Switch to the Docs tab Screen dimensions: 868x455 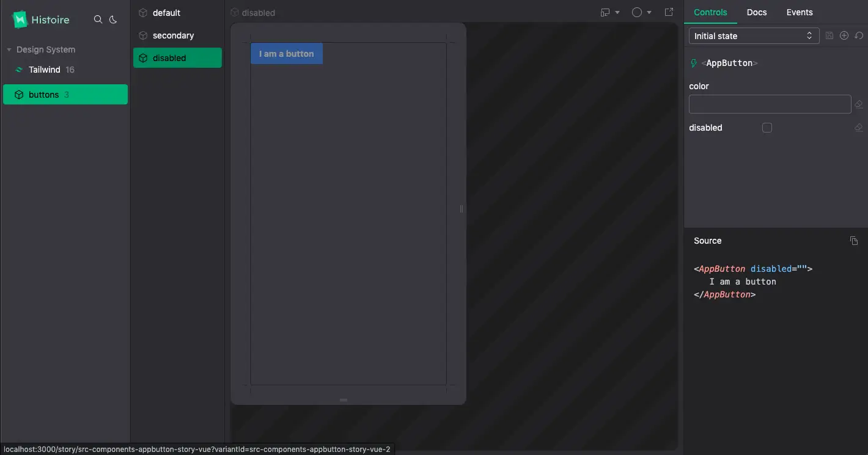[x=757, y=12]
